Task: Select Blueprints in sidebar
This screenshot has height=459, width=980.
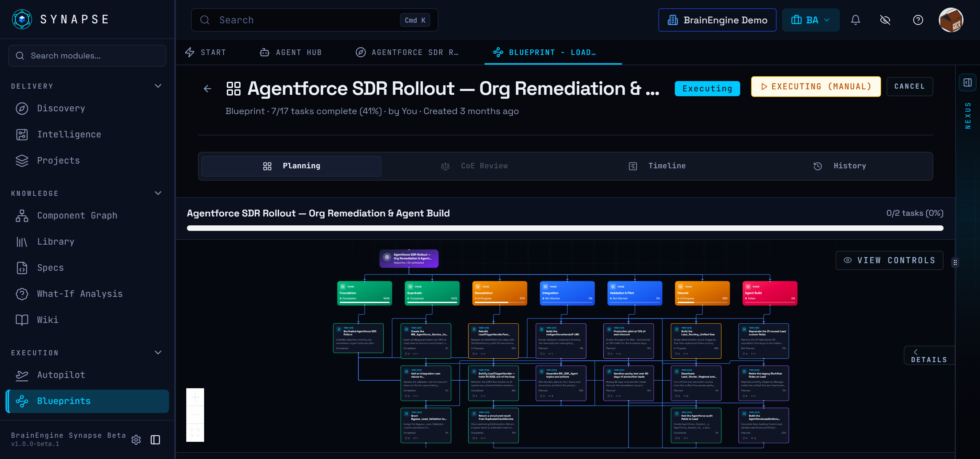Action: tap(87, 401)
